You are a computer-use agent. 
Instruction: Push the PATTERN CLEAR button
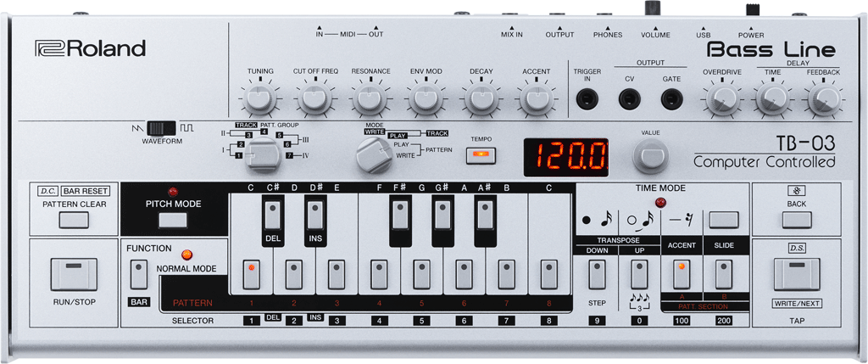[74, 220]
